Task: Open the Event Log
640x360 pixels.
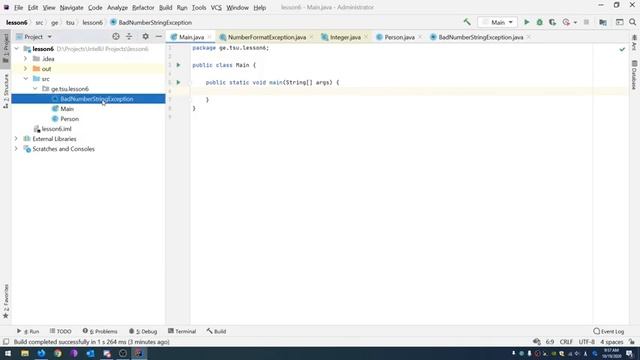Action: click(609, 331)
